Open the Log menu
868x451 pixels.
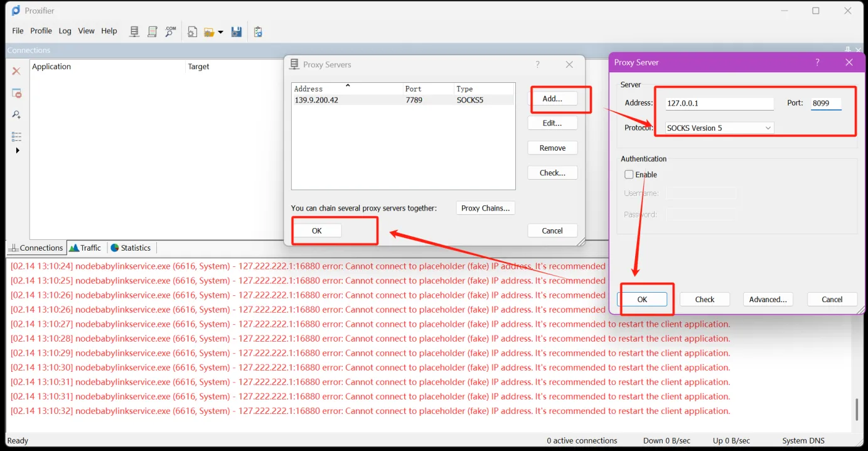click(x=65, y=31)
